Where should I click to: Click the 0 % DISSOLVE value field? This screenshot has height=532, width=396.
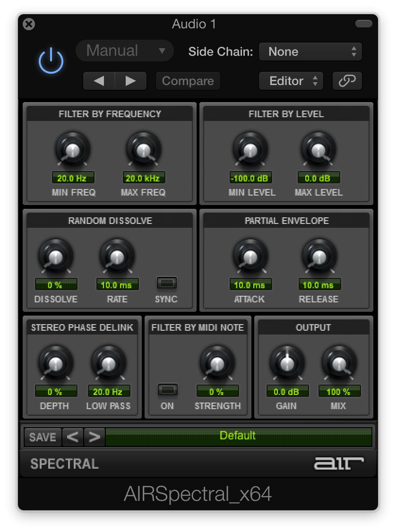click(x=56, y=284)
